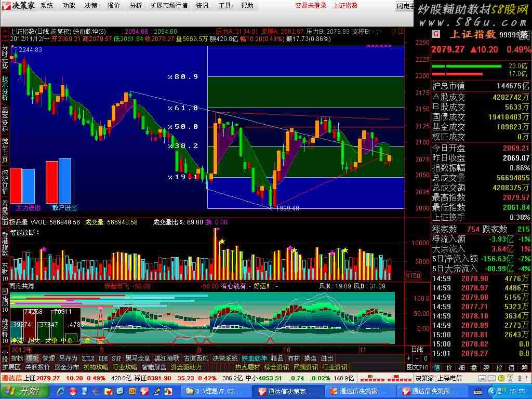Click the 另存为 tab
The image size is (532, 399).
pyautogui.click(x=68, y=358)
